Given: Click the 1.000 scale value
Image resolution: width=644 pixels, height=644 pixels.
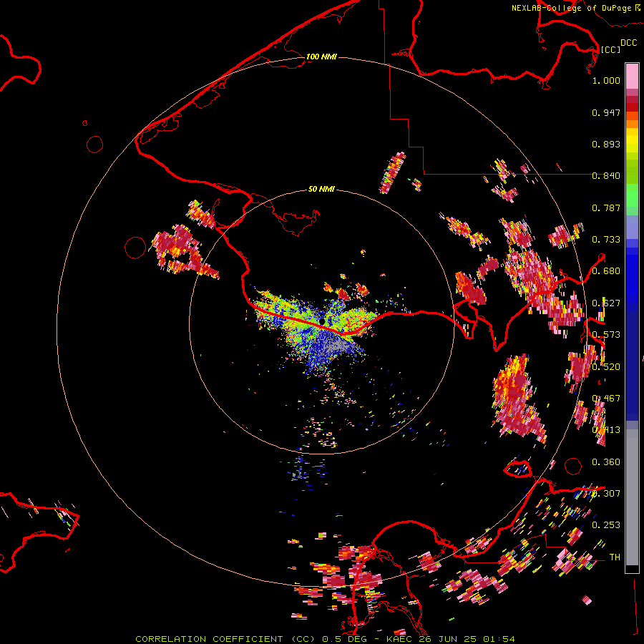Looking at the screenshot, I should [x=606, y=80].
